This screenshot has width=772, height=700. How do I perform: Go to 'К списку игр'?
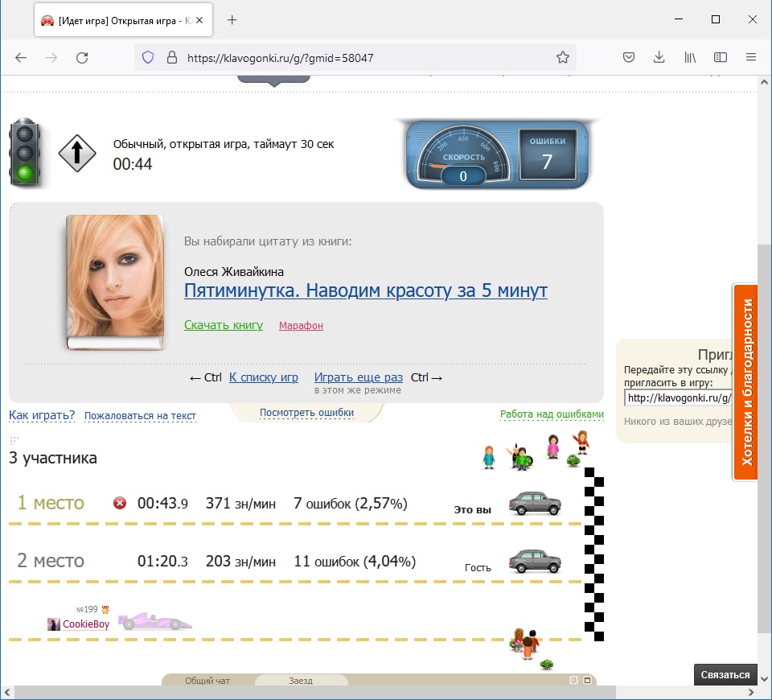264,377
